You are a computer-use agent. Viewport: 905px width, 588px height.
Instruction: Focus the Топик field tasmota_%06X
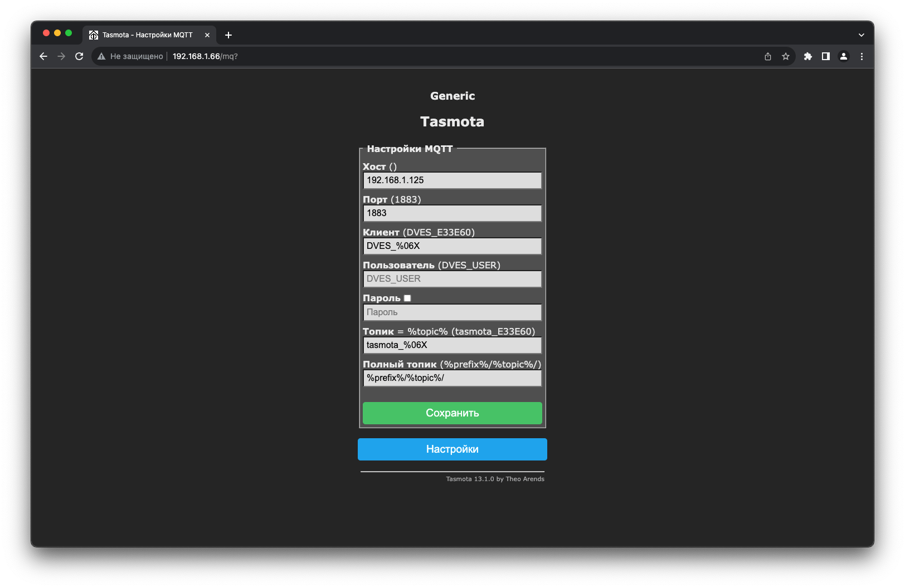pos(452,345)
